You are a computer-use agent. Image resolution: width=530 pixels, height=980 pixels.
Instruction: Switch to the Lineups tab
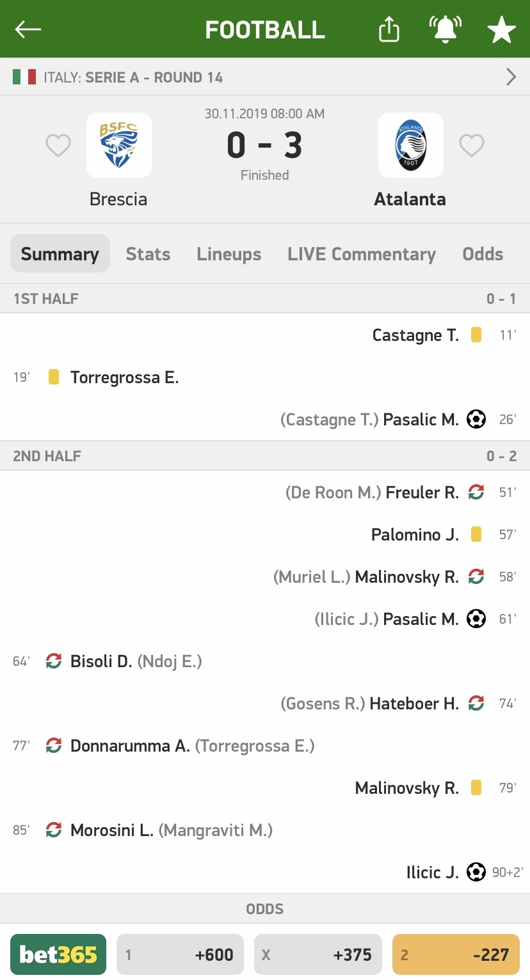click(x=229, y=254)
